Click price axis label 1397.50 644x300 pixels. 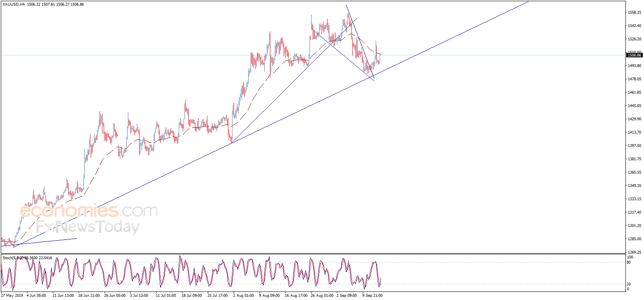click(634, 146)
